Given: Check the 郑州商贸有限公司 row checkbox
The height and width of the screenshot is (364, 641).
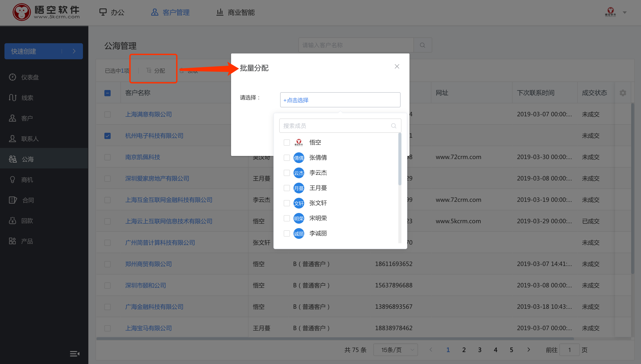Looking at the screenshot, I should coord(107,264).
